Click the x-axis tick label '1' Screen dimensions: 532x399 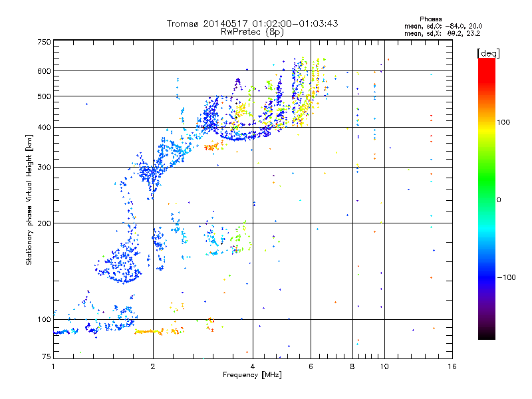[53, 366]
